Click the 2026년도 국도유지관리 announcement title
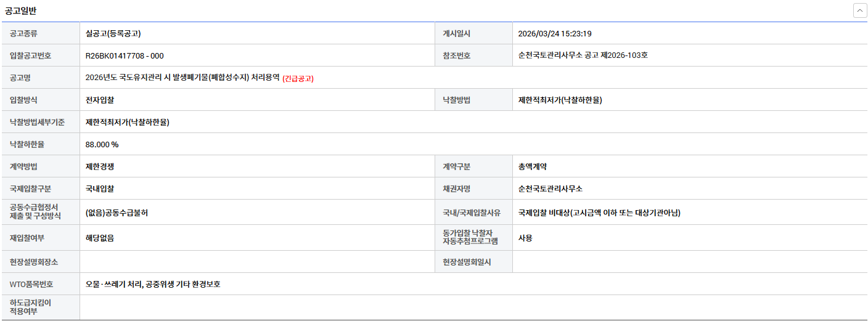The image size is (868, 321). coord(182,78)
